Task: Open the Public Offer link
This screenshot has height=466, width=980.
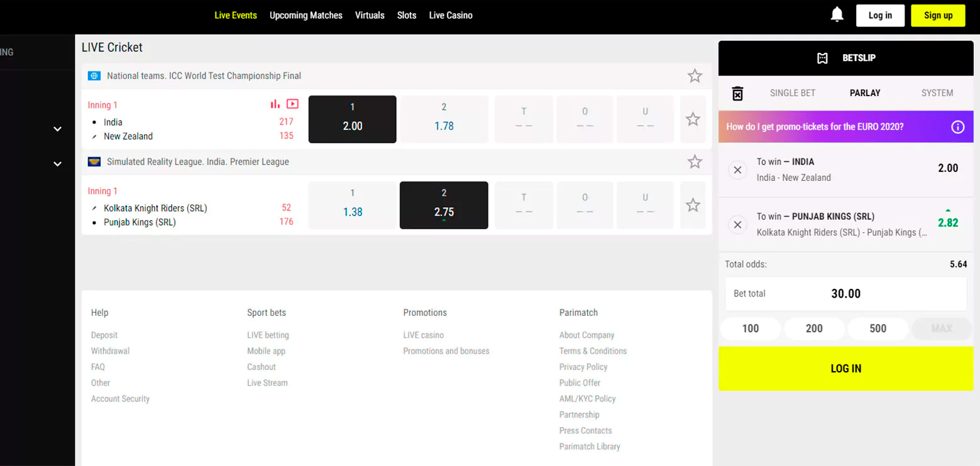Action: point(580,383)
